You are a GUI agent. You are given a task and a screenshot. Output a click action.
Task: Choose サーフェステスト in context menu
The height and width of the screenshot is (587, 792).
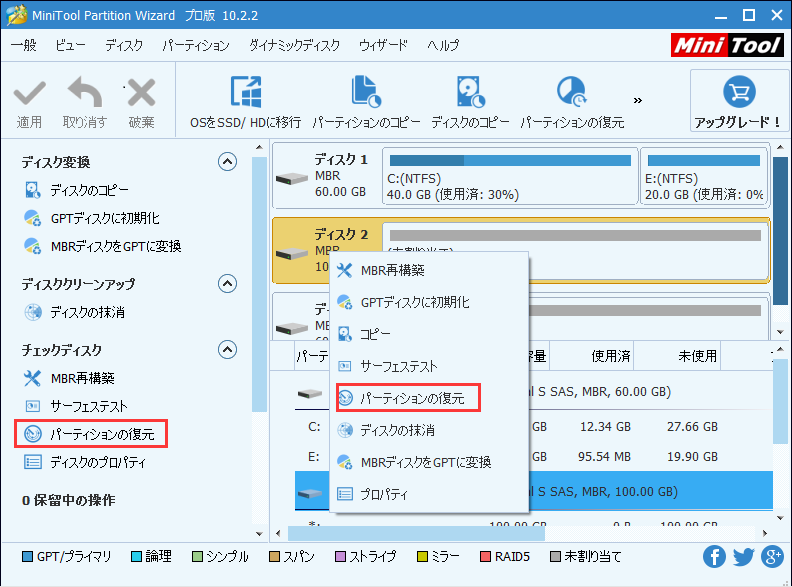click(429, 366)
